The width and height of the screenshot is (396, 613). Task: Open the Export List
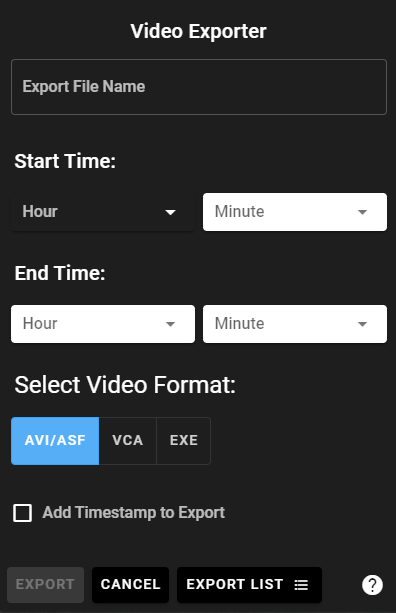(x=249, y=585)
